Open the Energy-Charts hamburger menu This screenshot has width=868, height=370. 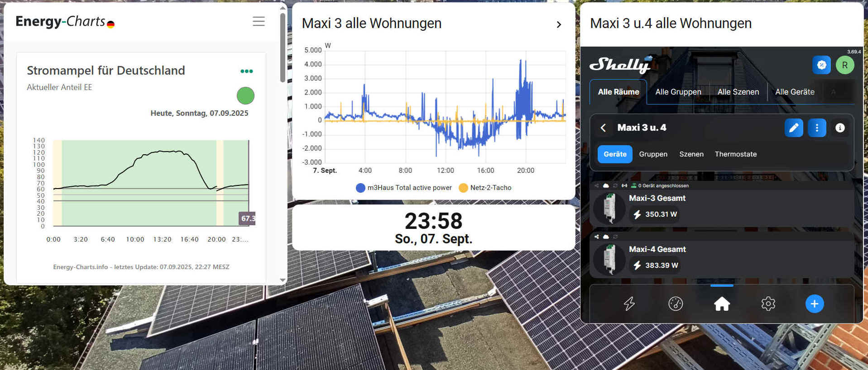pos(259,21)
